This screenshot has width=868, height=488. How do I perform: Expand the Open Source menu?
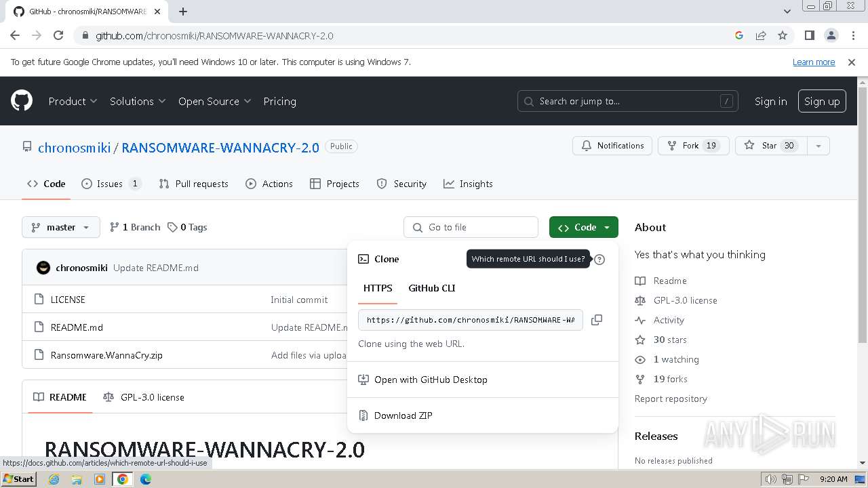click(x=214, y=101)
